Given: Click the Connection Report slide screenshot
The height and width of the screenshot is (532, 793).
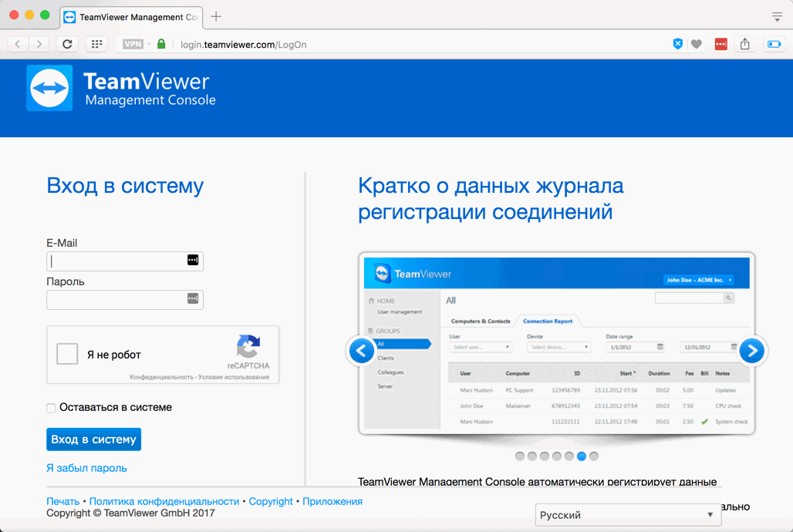Looking at the screenshot, I should click(557, 343).
